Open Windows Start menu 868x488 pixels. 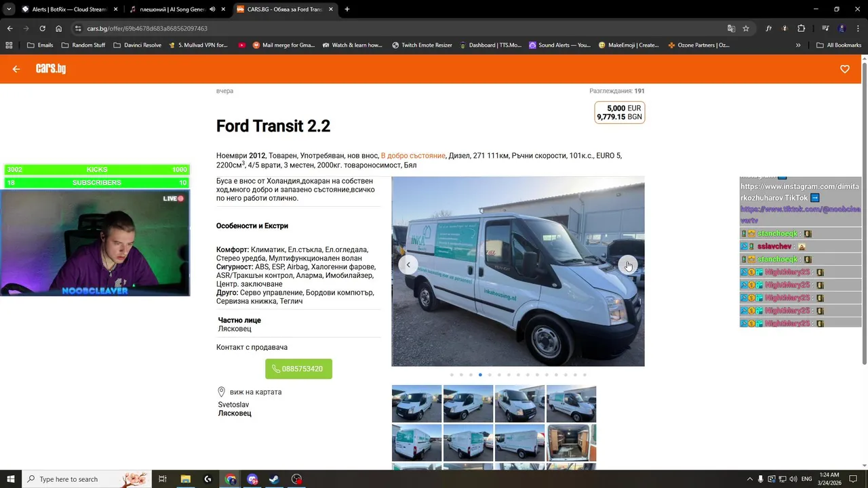pyautogui.click(x=11, y=479)
